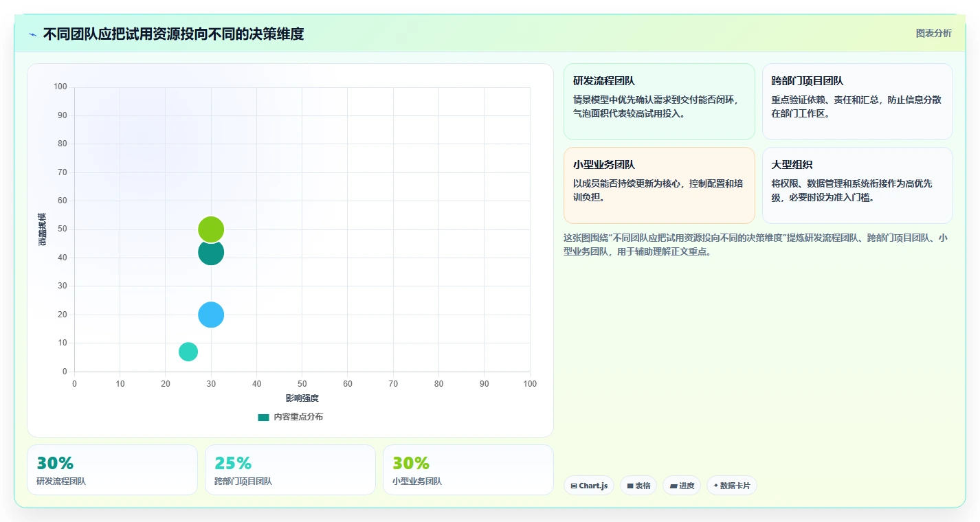Click the summary paragraph starting 这张图围绕

click(x=756, y=245)
